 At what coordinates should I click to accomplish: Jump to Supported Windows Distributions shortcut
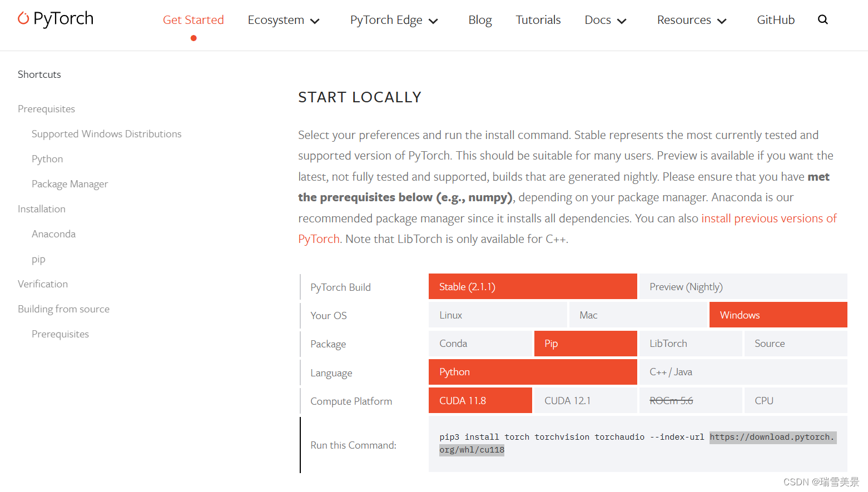tap(106, 134)
